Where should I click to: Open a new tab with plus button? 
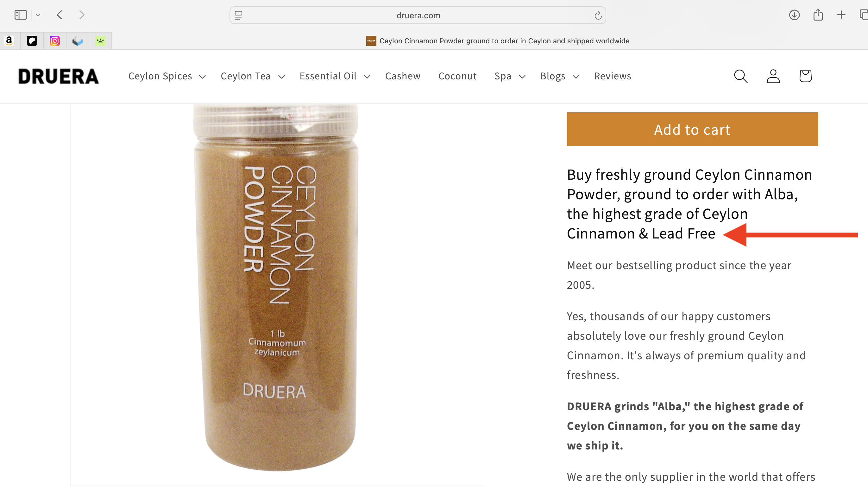[x=841, y=15]
